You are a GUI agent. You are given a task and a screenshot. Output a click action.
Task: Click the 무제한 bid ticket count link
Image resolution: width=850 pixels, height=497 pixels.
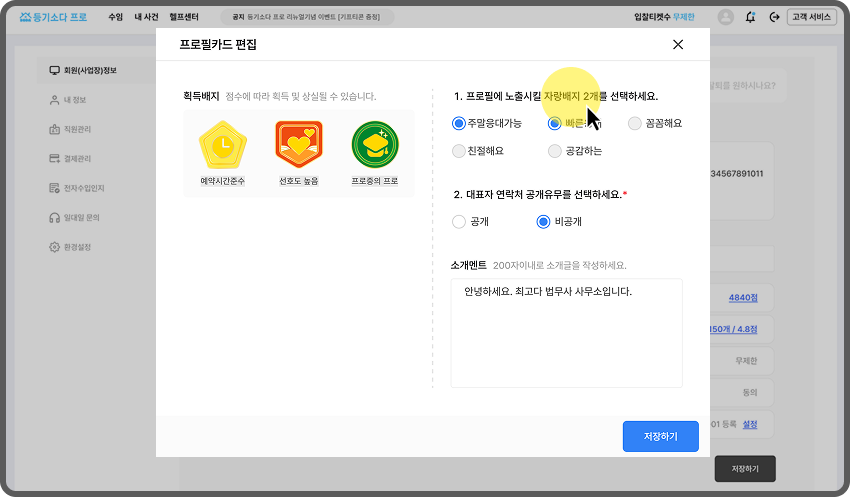pyautogui.click(x=684, y=17)
